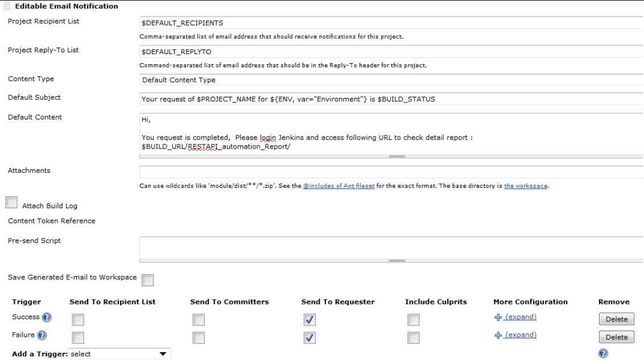This screenshot has height=363, width=644.
Task: Check Save Generated E-mail to Workspace
Action: coord(147,279)
